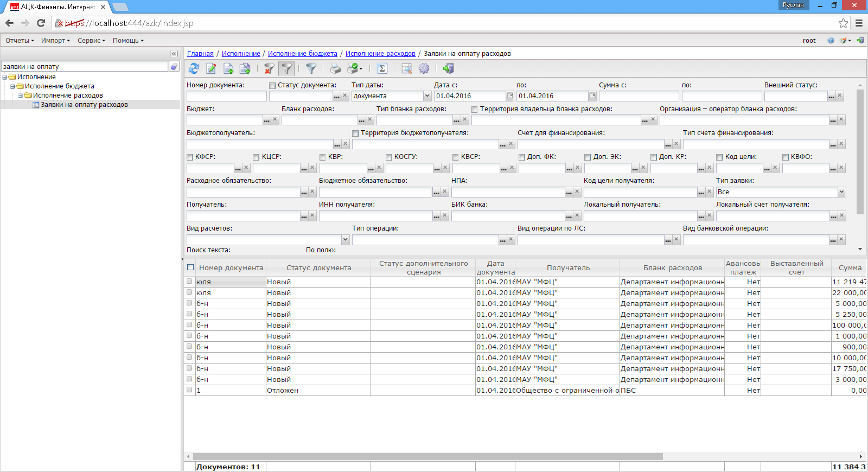Toggle the КФСР checkbox
The image size is (868, 472).
[190, 157]
